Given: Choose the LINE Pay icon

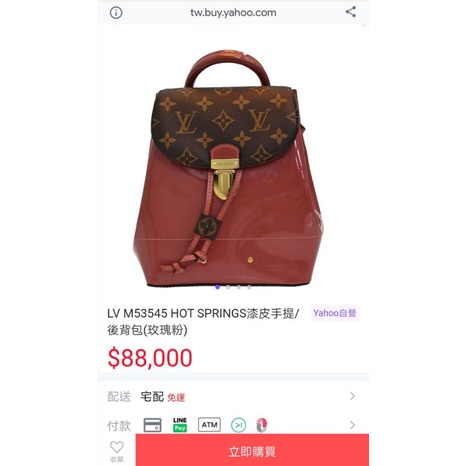Looking at the screenshot, I should point(180,425).
